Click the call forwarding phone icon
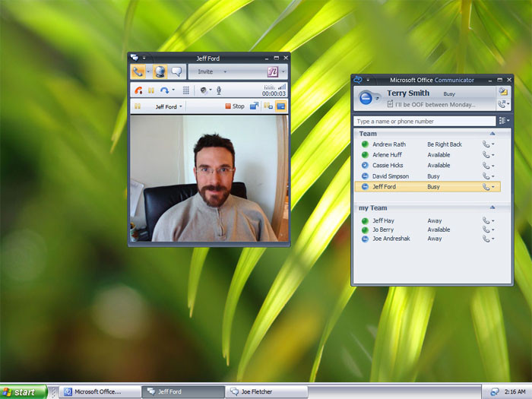Screen dimensions: 532x399 pos(502,104)
